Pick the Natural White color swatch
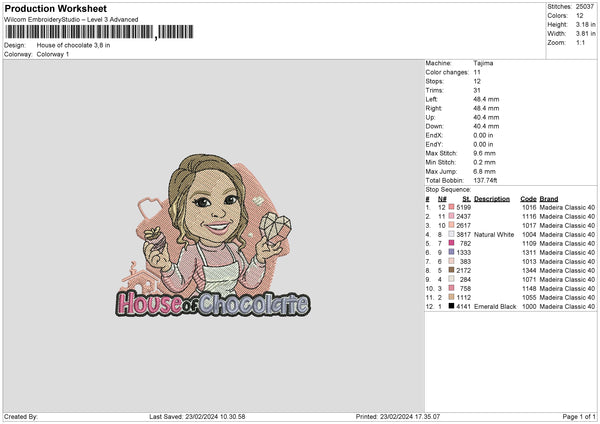This screenshot has width=600, height=424. point(451,234)
